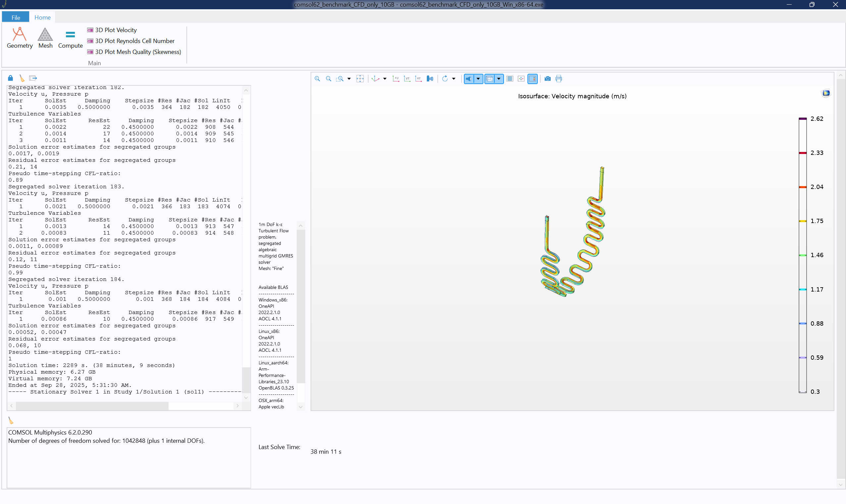
Task: Click the Geometry ribbon button
Action: (20, 38)
